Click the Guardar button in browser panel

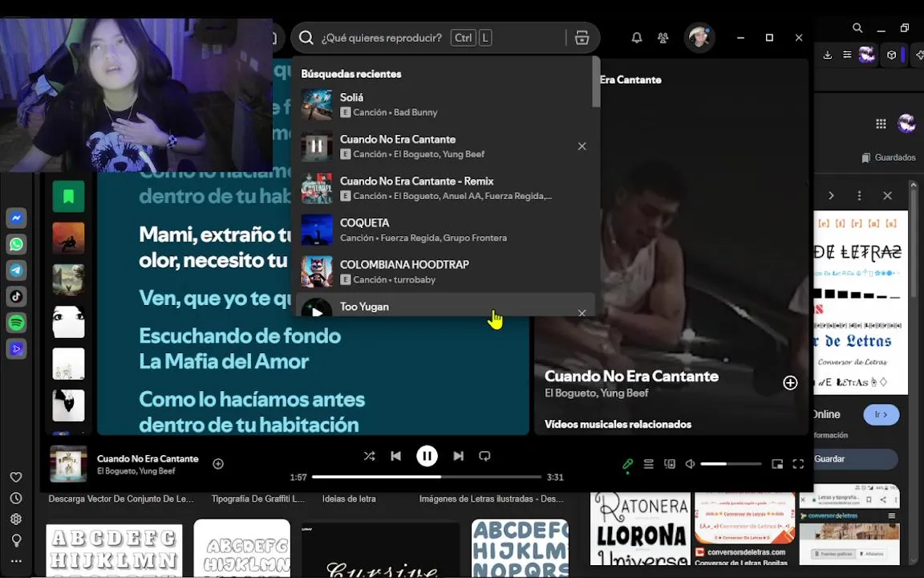854,459
